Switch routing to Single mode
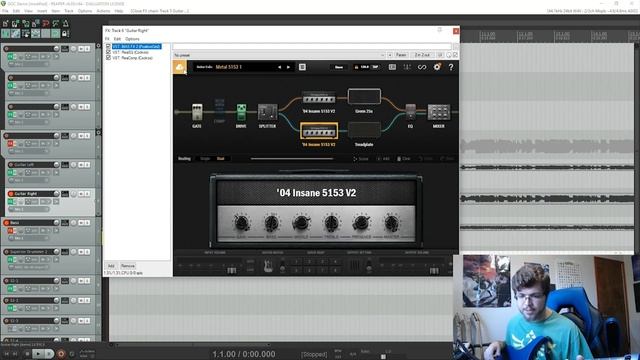Screen dimensions: 640x360 click(x=205, y=159)
